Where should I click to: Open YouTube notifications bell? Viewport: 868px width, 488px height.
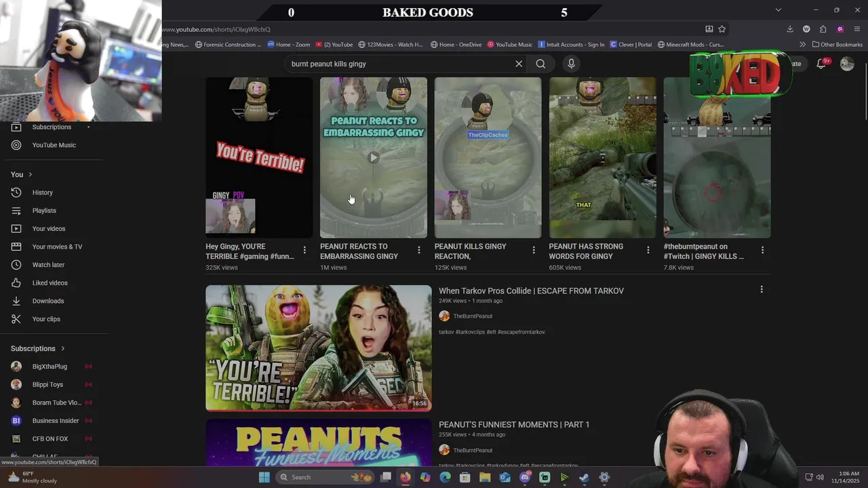point(821,64)
